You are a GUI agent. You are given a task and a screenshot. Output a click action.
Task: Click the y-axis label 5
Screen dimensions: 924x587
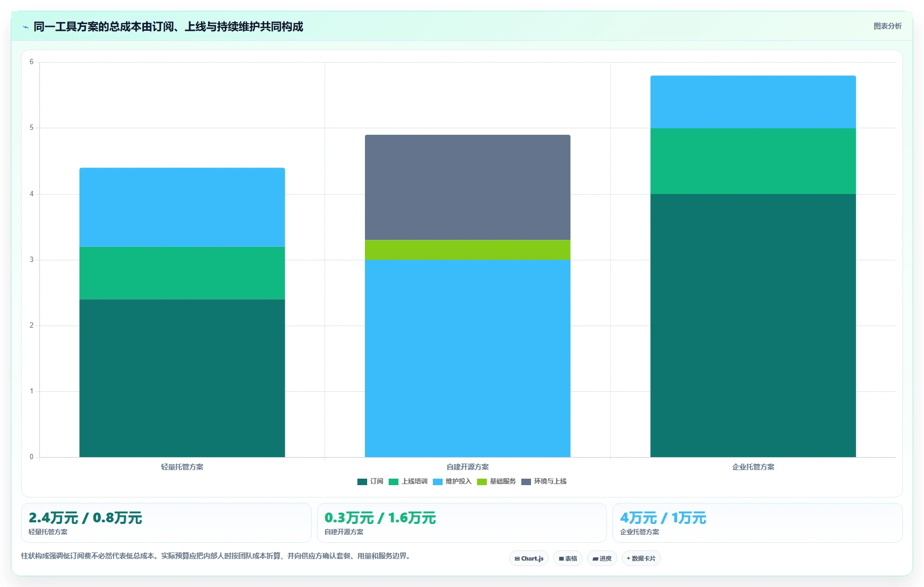pos(31,128)
